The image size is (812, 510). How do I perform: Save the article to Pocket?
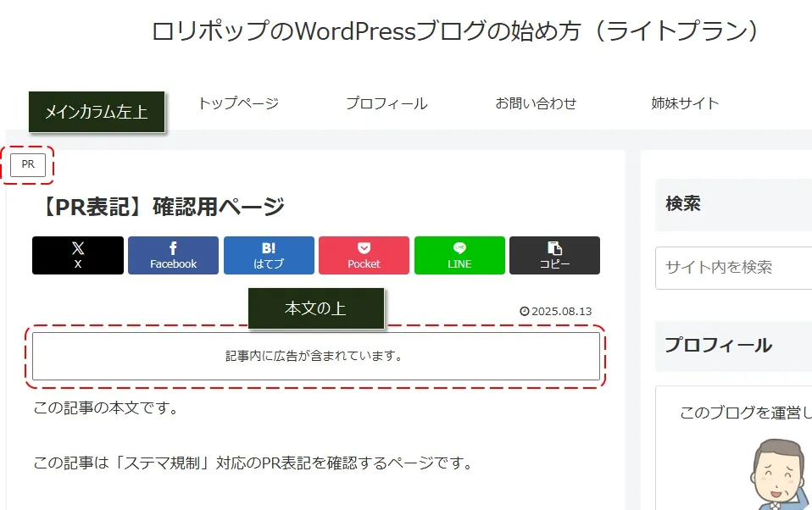364,255
